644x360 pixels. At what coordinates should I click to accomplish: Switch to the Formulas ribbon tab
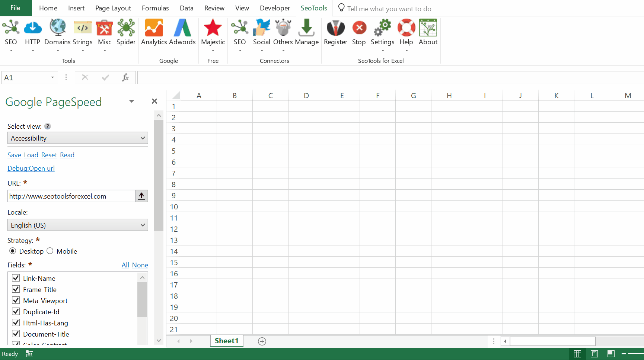point(155,8)
